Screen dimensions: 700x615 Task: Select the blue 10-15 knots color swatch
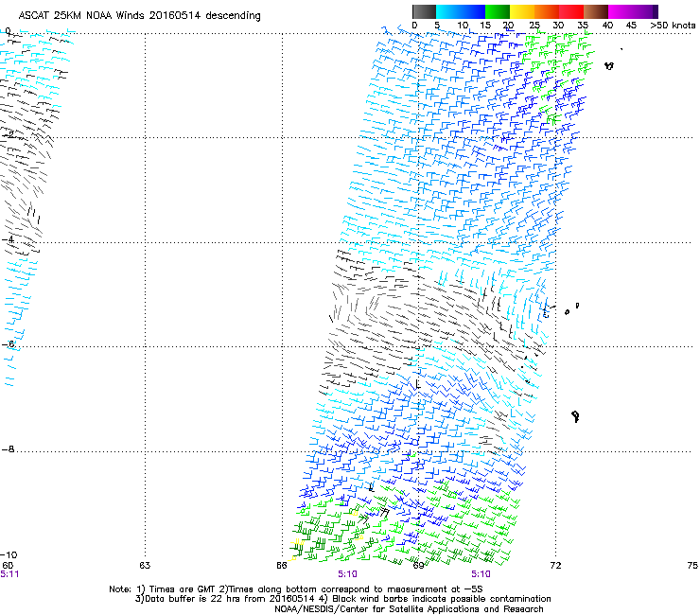click(x=473, y=11)
